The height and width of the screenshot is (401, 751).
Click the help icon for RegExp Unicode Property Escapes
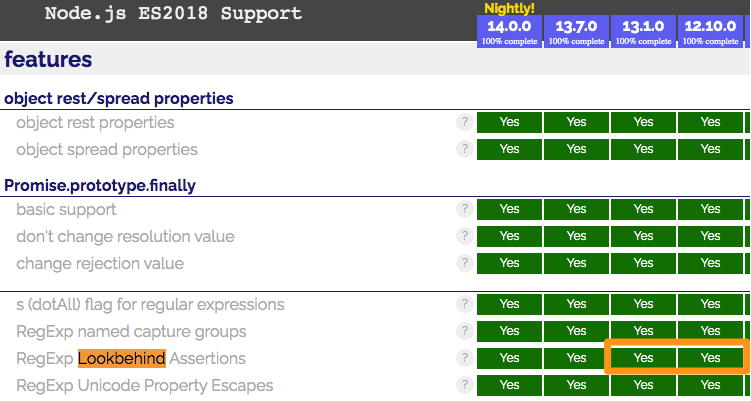click(465, 385)
